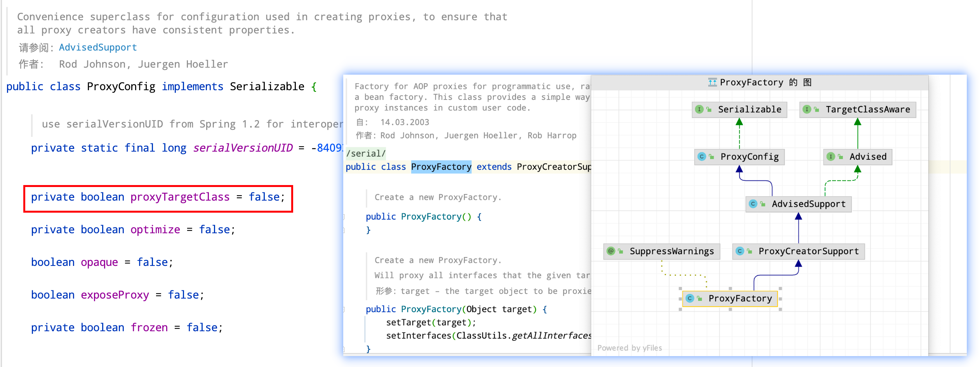The image size is (980, 367).
Task: Click the ProxyFactory(Object target) constructor signature
Action: [x=456, y=309]
